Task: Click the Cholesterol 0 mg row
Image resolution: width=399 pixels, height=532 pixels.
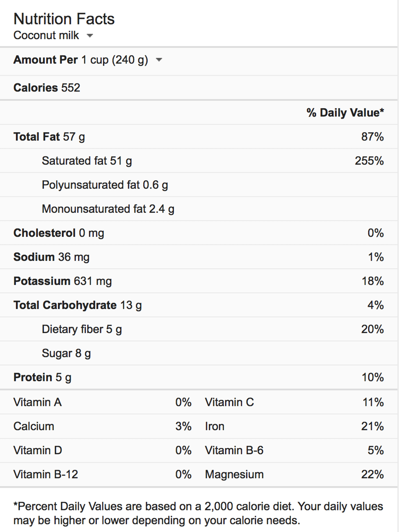Action: click(59, 233)
